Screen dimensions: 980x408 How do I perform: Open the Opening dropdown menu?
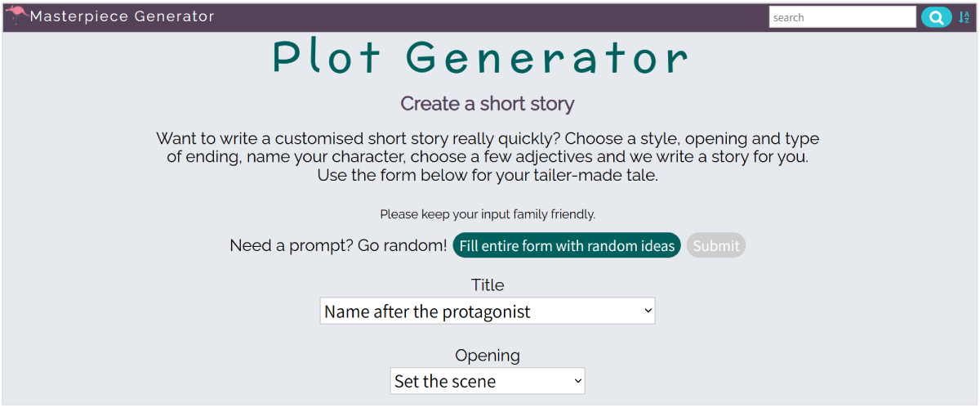(487, 381)
